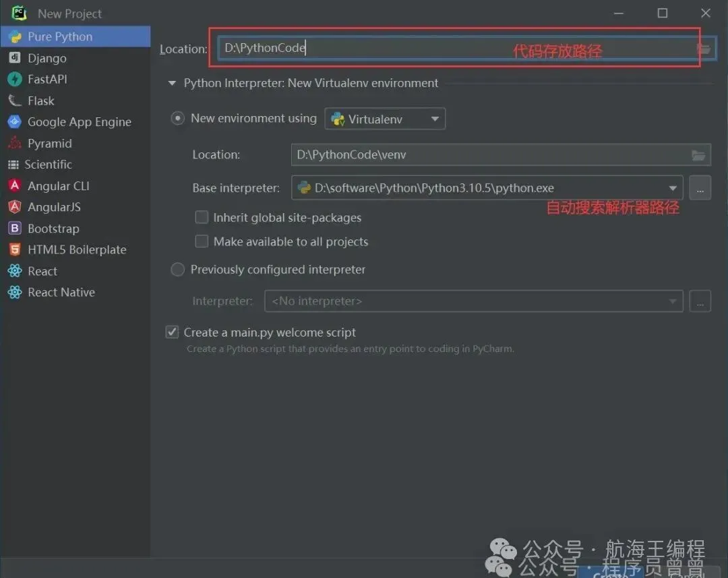Image resolution: width=728 pixels, height=578 pixels.
Task: Click the PyCharm logo in title bar
Action: pyautogui.click(x=19, y=13)
